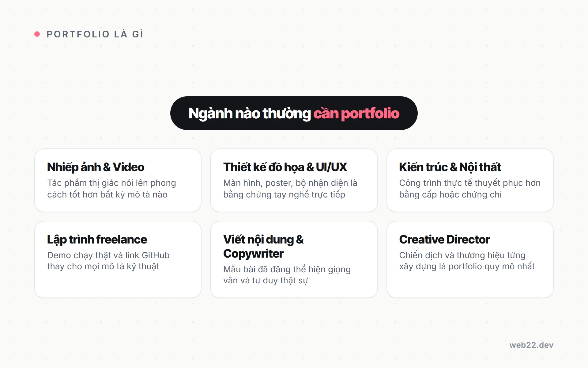Viewport: 588px width, 368px height.
Task: Select the 'Nhiếp ảnh & Video' card title
Action: (96, 167)
